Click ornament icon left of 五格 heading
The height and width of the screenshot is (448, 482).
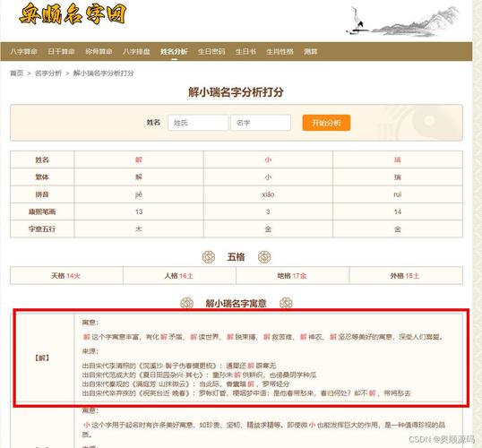pos(209,257)
